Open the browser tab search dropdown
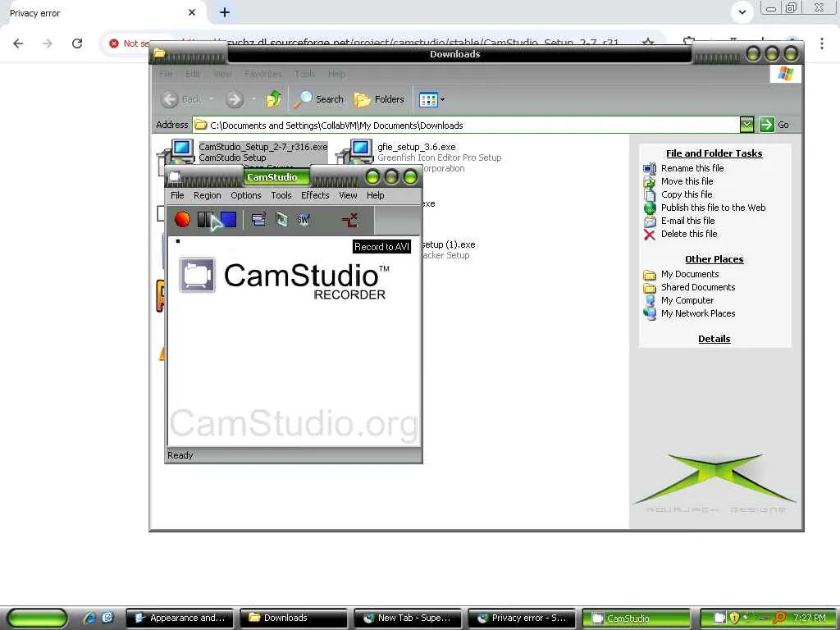Screen dimensions: 840x630 [742, 12]
